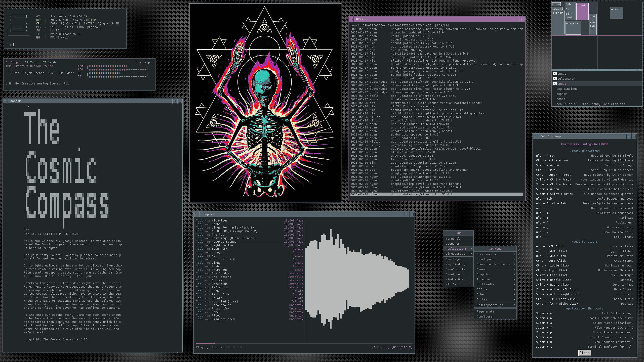
Task: Click Configure in the XDGMenu
Action: (x=495, y=316)
